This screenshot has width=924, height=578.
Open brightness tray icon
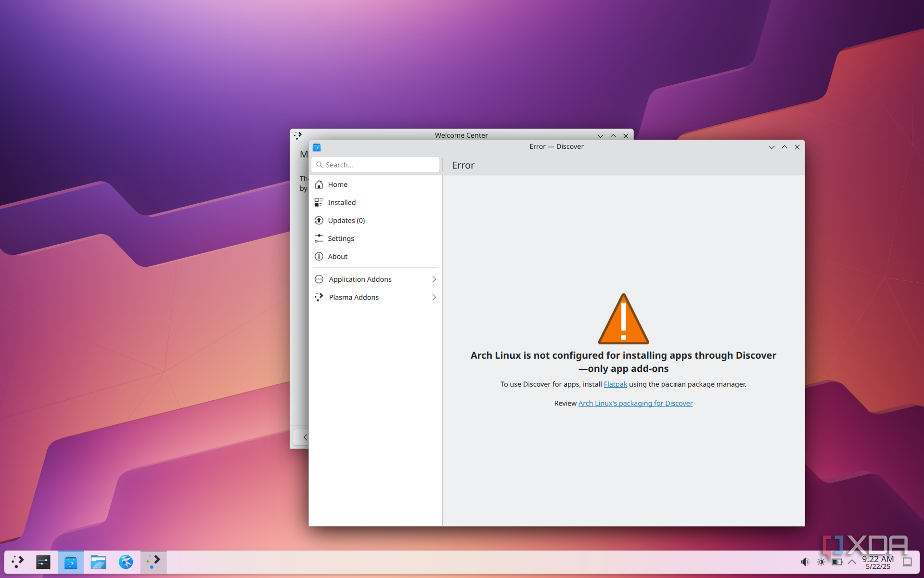(821, 562)
